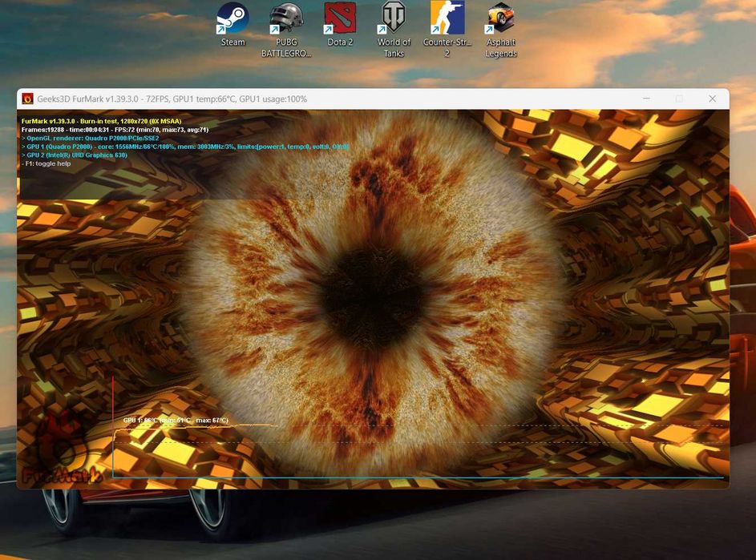The height and width of the screenshot is (560, 756).
Task: Click the 'FurMark v1.39.3.0 - Burn-in test' line
Action: pyautogui.click(x=101, y=121)
